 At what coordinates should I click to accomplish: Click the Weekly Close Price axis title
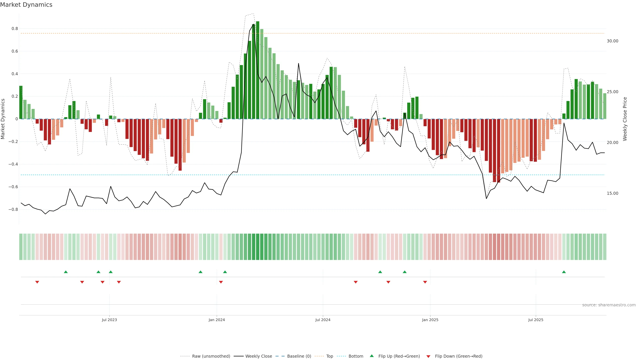tap(625, 119)
